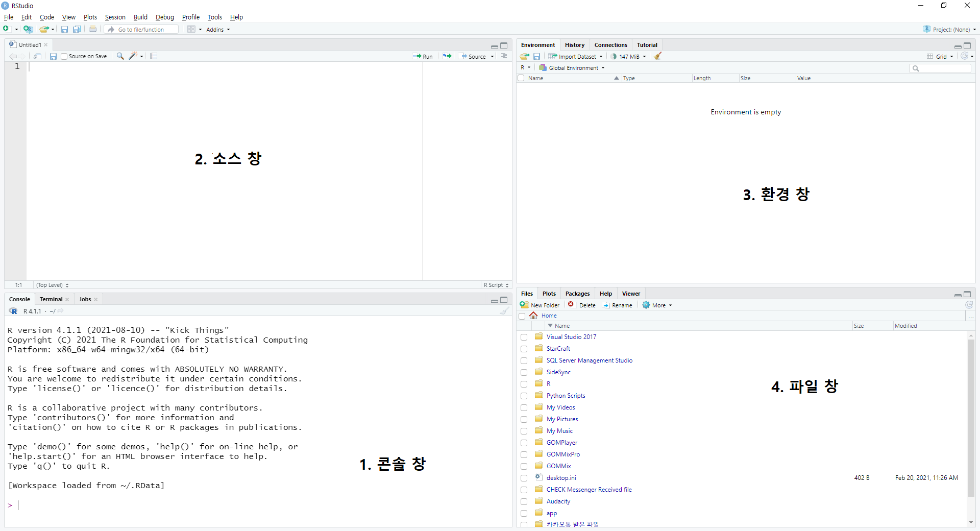Viewport: 980px width, 531px height.
Task: Click view current working directory arrow in console
Action: 60,311
